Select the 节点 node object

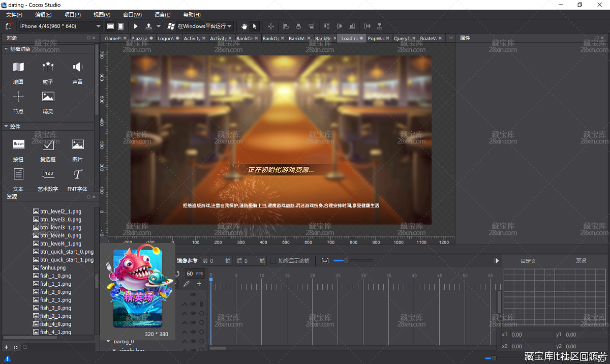click(18, 97)
